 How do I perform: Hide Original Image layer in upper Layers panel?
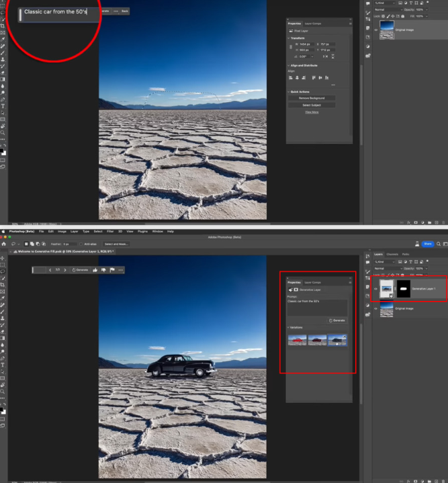[x=375, y=30]
